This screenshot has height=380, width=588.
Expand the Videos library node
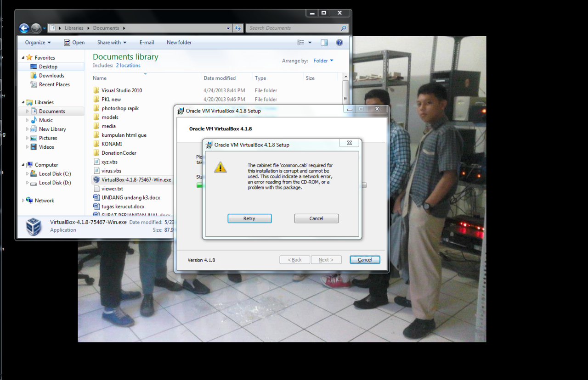point(28,147)
